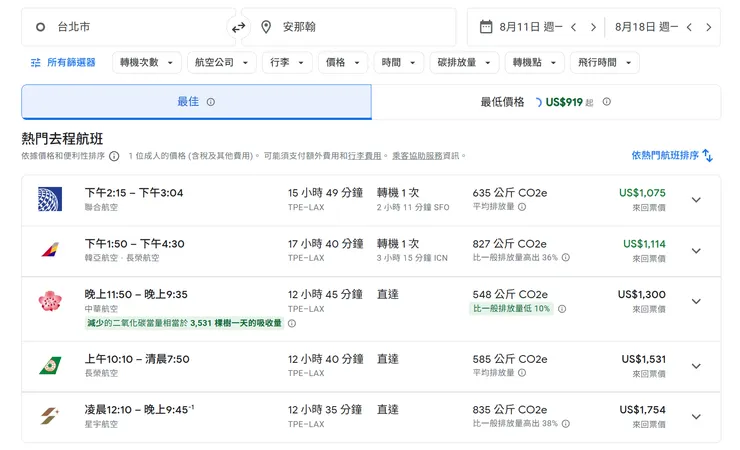Swap origin and destination with arrows icon
This screenshot has width=740, height=450.
pos(238,27)
